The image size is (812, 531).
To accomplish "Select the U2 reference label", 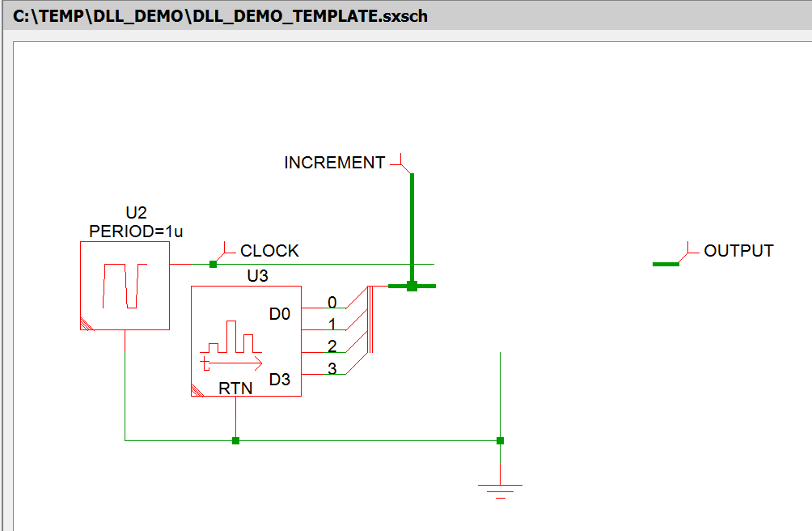I will click(x=136, y=214).
